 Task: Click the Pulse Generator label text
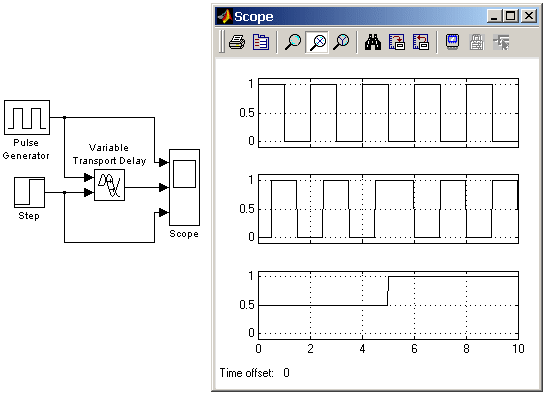[x=26, y=149]
